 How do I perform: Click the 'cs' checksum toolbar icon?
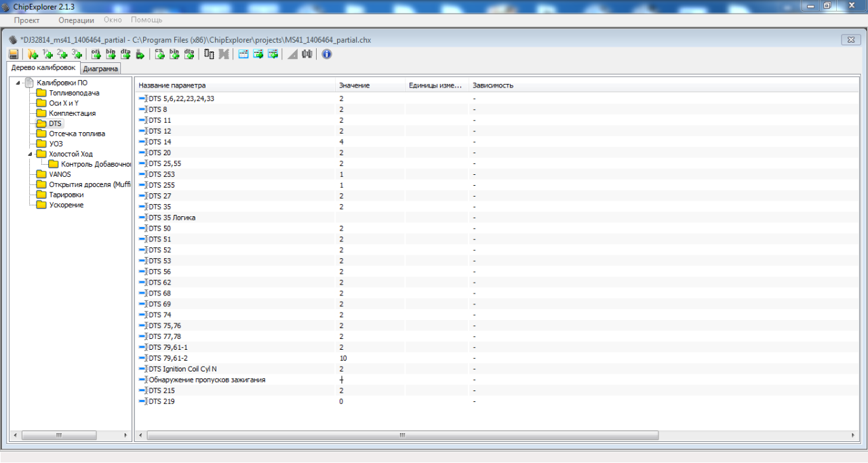pyautogui.click(x=160, y=54)
